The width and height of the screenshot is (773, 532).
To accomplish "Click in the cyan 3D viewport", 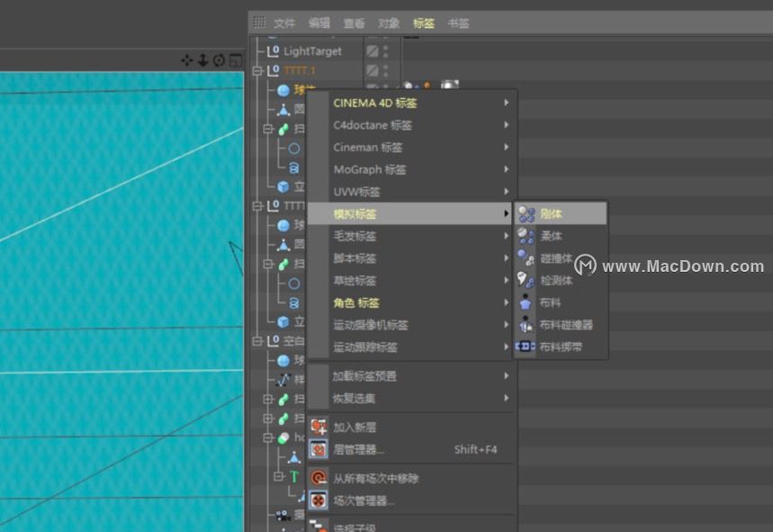I will click(x=121, y=302).
